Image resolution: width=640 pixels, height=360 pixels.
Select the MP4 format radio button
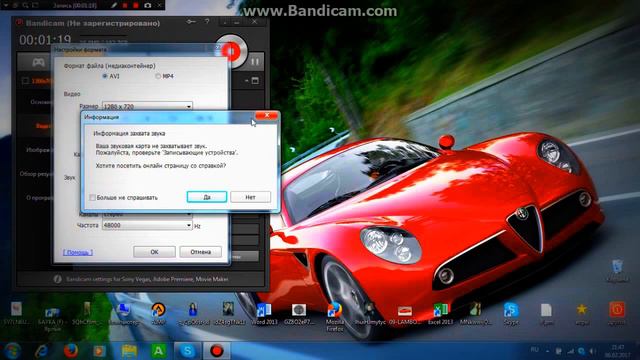click(158, 76)
